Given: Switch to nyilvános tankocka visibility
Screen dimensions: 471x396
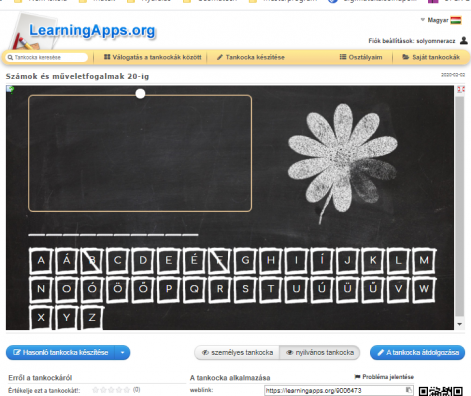Looking at the screenshot, I should 320,353.
